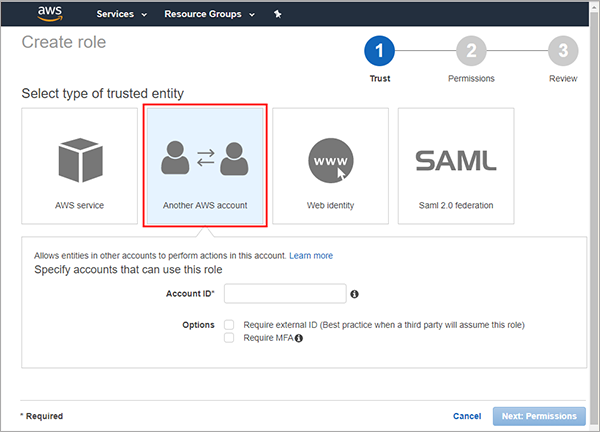Click the 'Create role' heading
This screenshot has height=432, width=600.
point(64,42)
